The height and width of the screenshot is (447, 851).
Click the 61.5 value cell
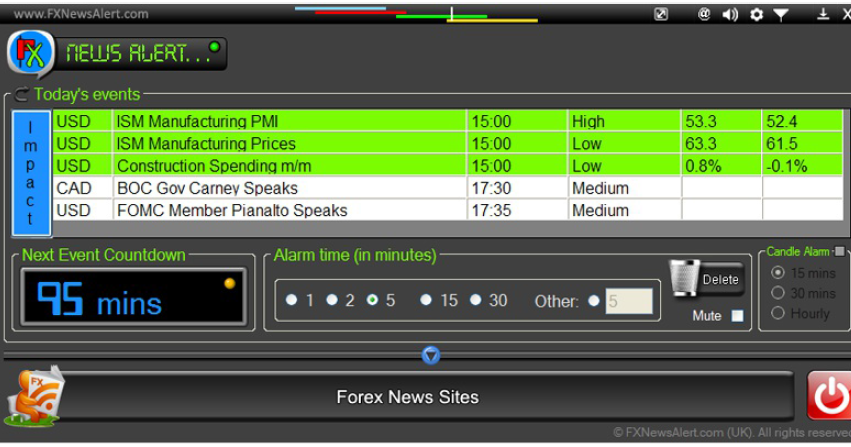pos(803,143)
